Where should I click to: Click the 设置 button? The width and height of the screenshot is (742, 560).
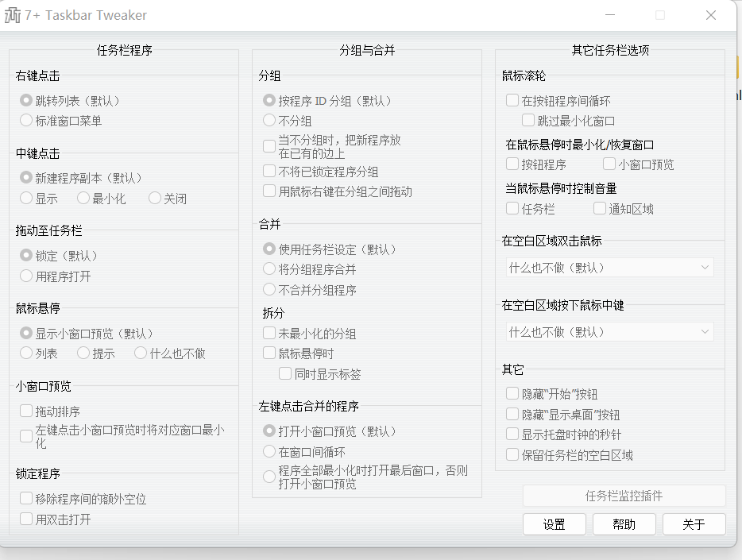tap(554, 524)
